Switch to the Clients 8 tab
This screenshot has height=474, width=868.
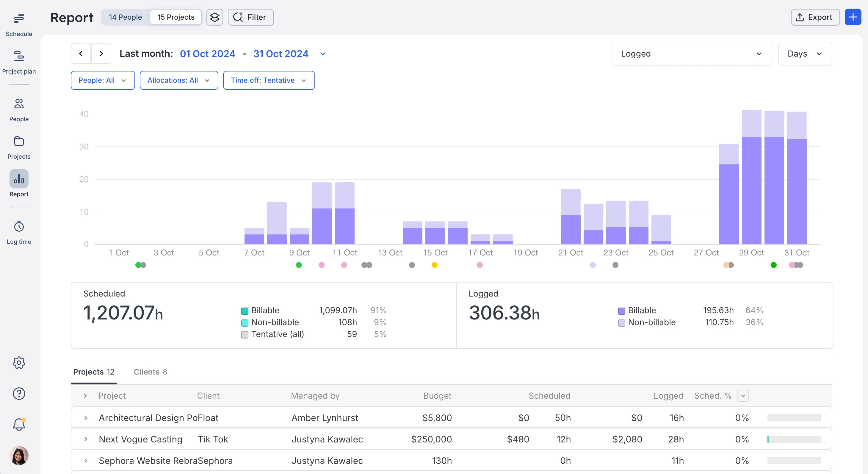[150, 372]
